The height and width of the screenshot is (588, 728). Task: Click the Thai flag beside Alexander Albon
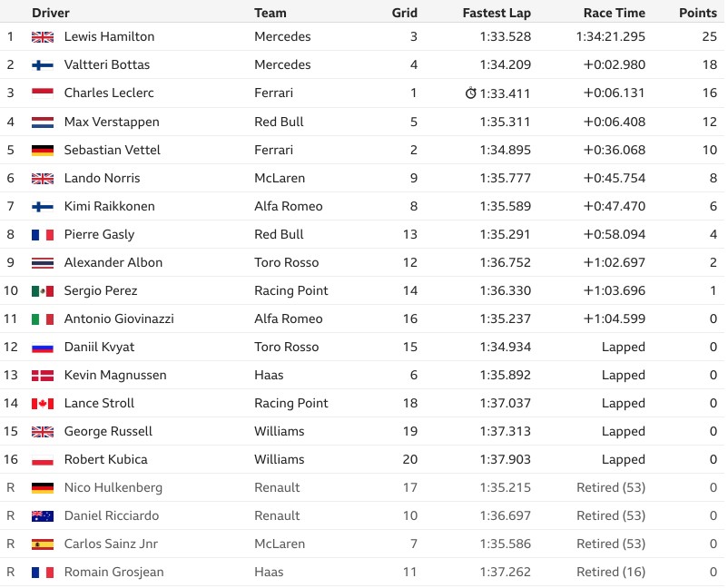pyautogui.click(x=43, y=262)
